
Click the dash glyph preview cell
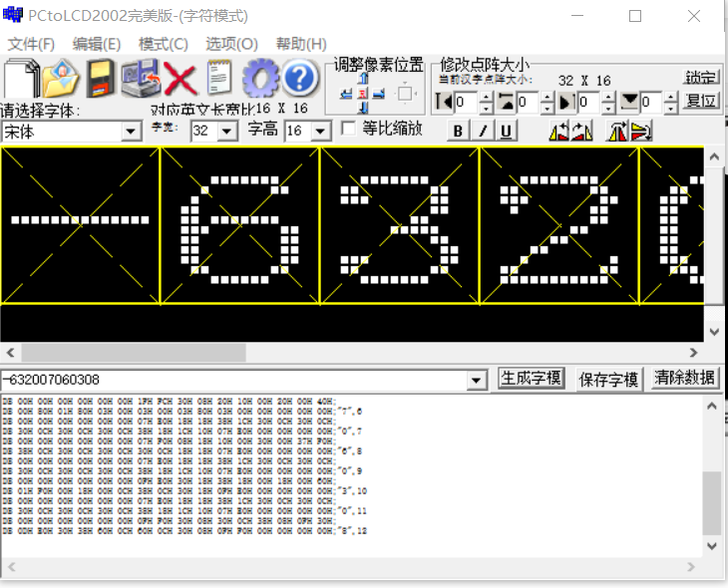pos(81,225)
